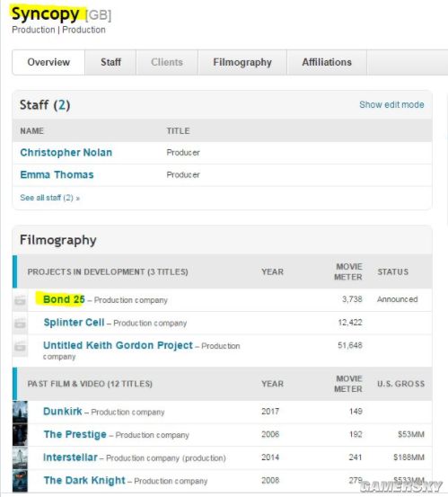
Task: Switch to the Staff tab
Action: (110, 62)
